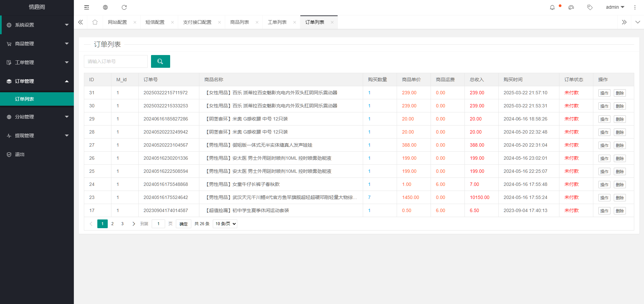Image resolution: width=644 pixels, height=304 pixels.
Task: Open the theme palette icon
Action: point(571,7)
